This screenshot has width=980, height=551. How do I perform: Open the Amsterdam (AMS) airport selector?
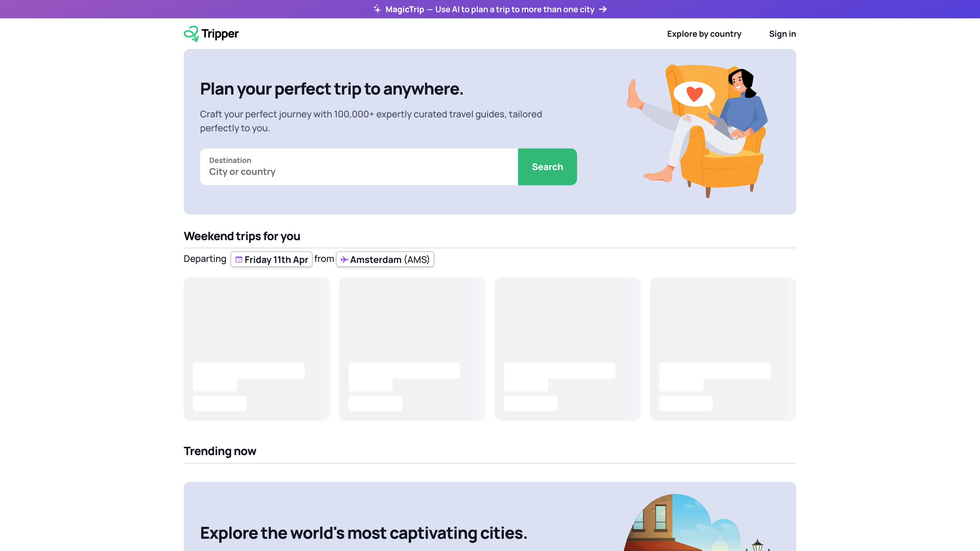(x=385, y=259)
